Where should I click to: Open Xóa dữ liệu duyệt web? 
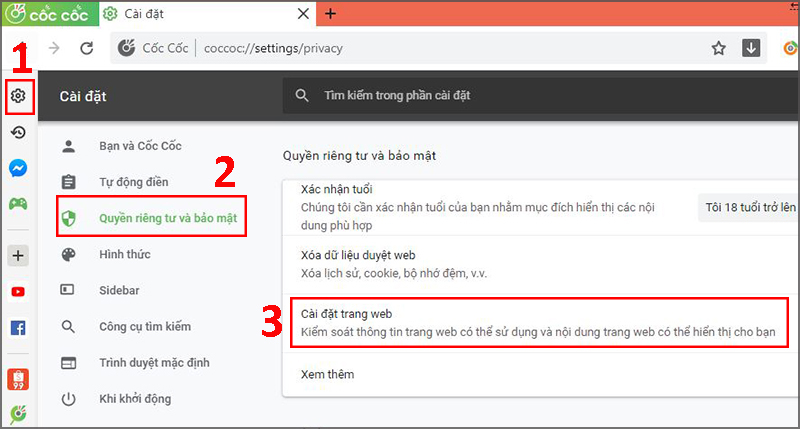click(x=541, y=264)
